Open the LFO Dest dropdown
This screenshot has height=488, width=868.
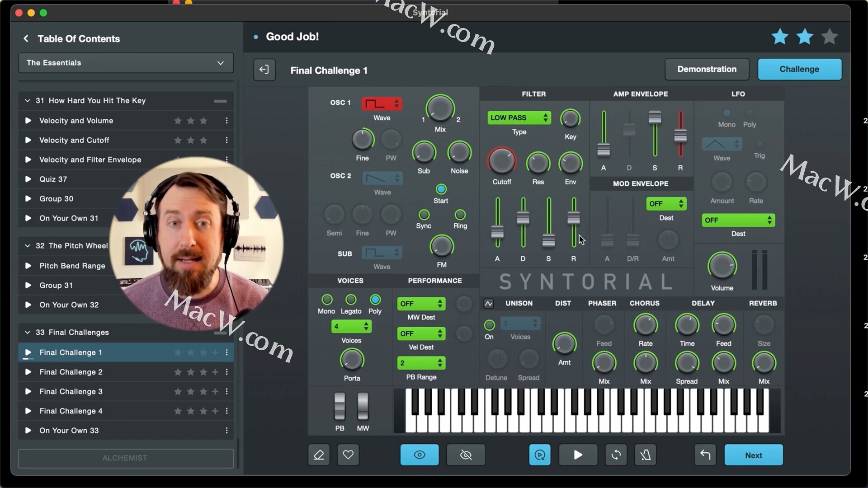coord(738,220)
